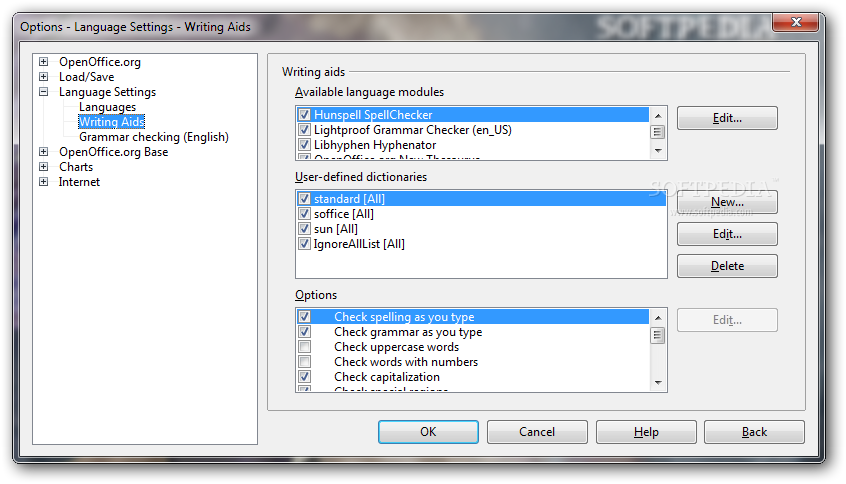Expand the Internet tree node
Image resolution: width=846 pixels, height=484 pixels.
pos(44,182)
